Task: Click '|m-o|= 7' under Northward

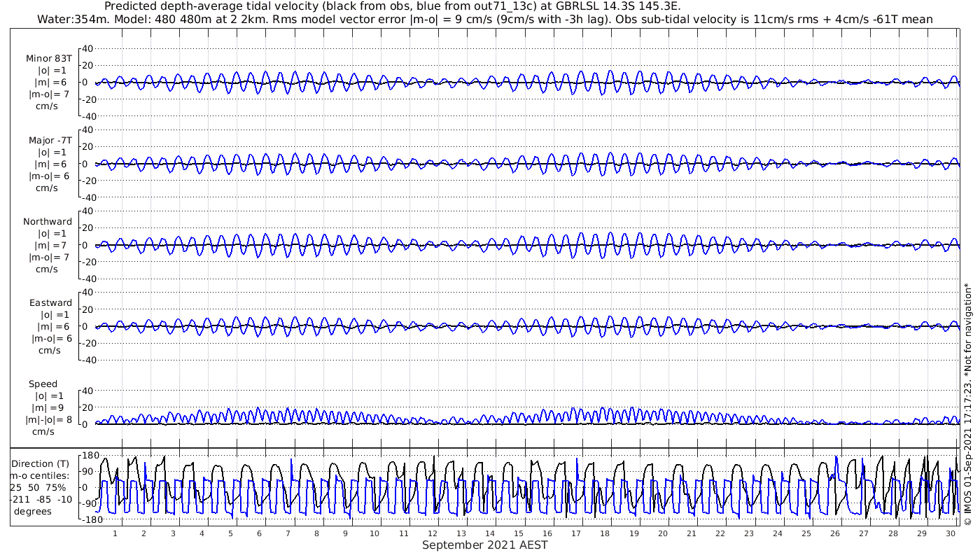Action: coord(48,257)
